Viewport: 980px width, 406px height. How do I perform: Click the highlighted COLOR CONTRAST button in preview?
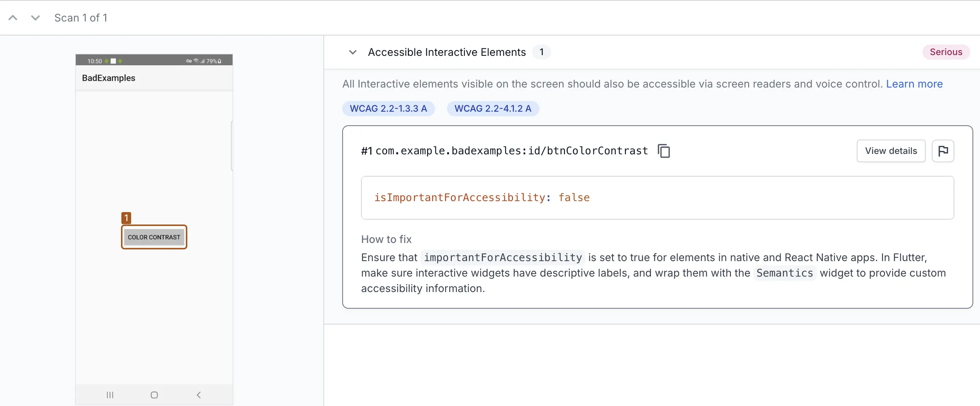[x=154, y=237]
